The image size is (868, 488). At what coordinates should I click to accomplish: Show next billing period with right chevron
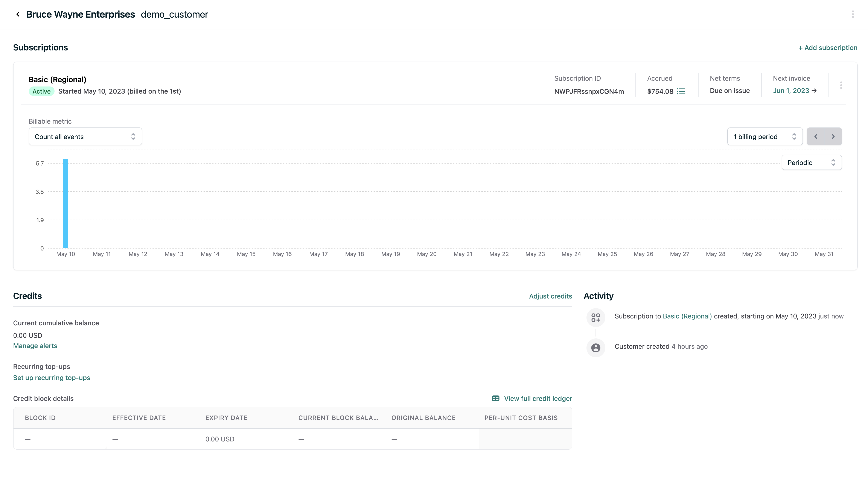point(833,136)
